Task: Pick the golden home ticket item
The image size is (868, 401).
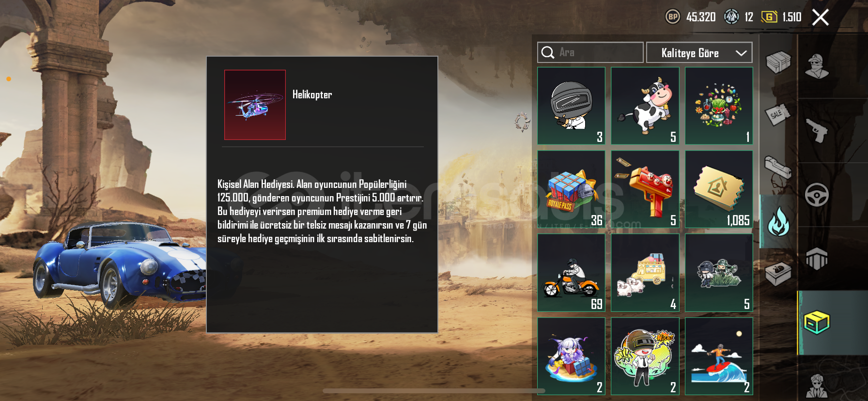Action: click(x=719, y=189)
